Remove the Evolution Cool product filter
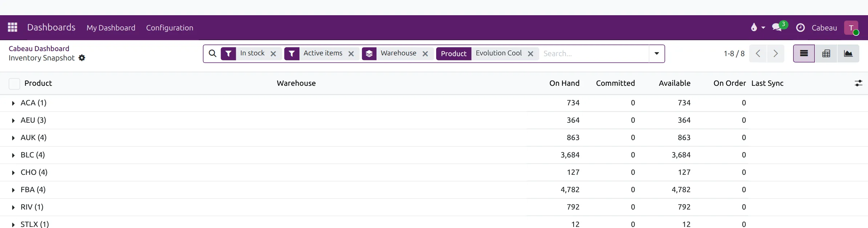The width and height of the screenshot is (868, 228). [x=531, y=54]
